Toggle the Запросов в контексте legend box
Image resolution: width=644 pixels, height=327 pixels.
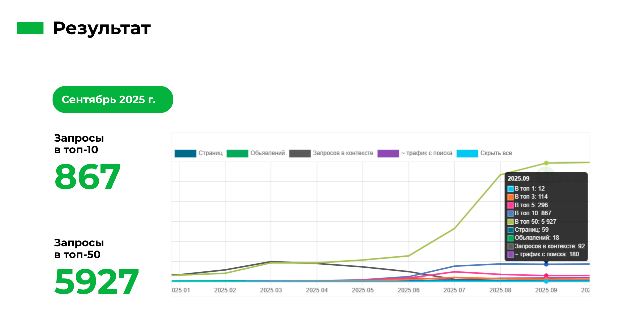click(300, 153)
